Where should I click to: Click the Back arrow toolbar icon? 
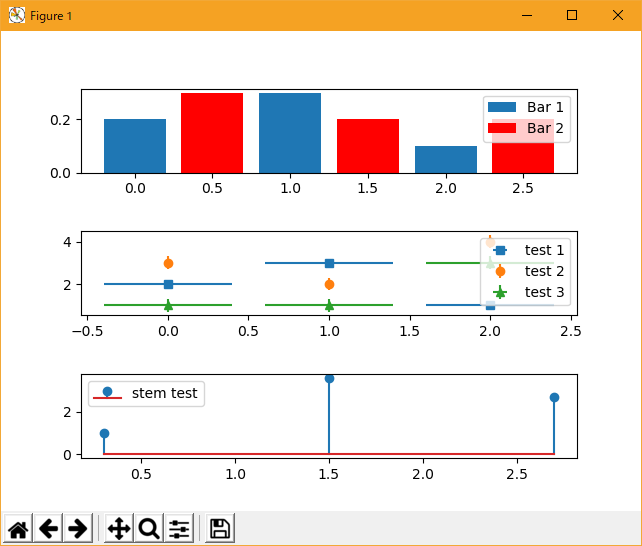(x=48, y=528)
